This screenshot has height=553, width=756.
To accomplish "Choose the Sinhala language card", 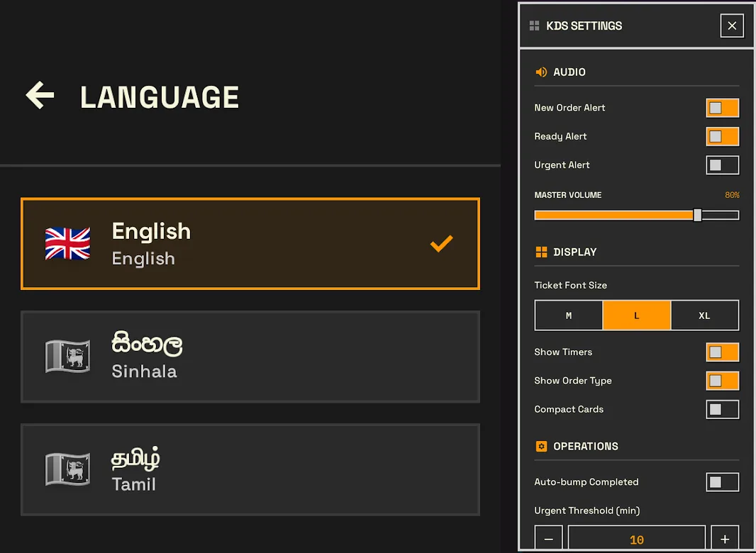I will pyautogui.click(x=250, y=357).
